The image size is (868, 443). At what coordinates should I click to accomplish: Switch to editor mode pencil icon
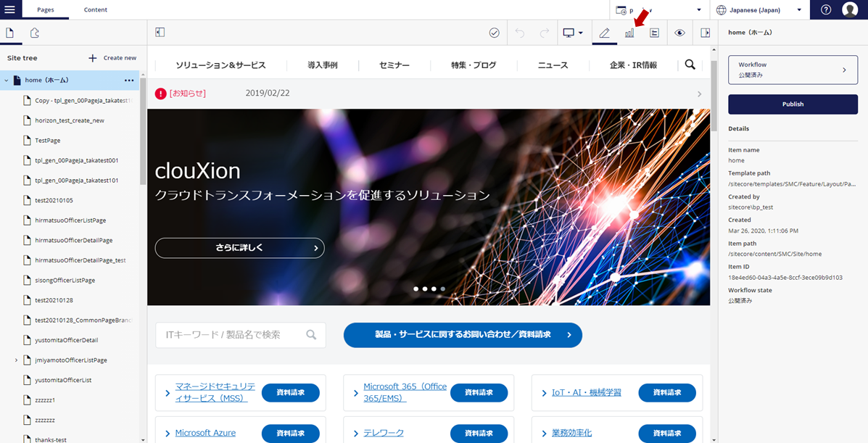click(x=605, y=33)
